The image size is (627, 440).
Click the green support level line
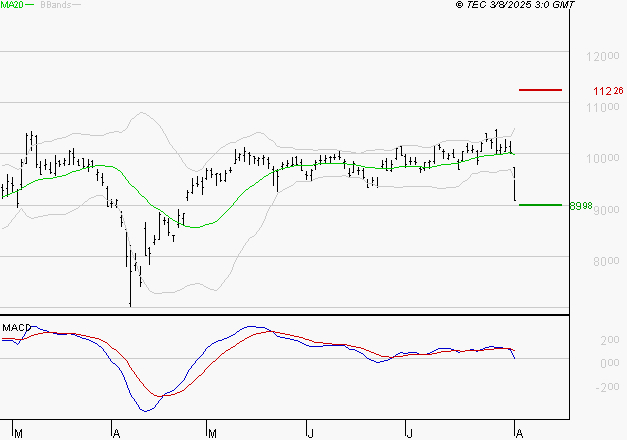pyautogui.click(x=540, y=205)
